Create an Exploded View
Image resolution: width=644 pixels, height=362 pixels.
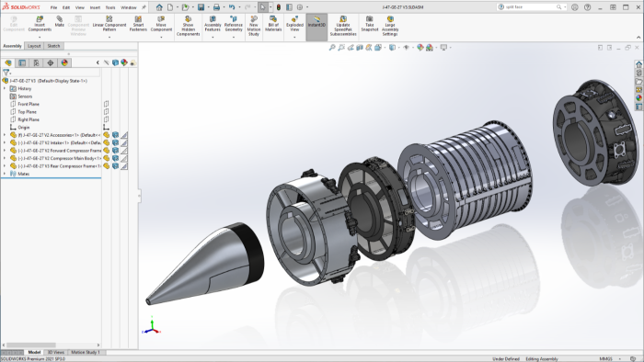[x=294, y=24]
